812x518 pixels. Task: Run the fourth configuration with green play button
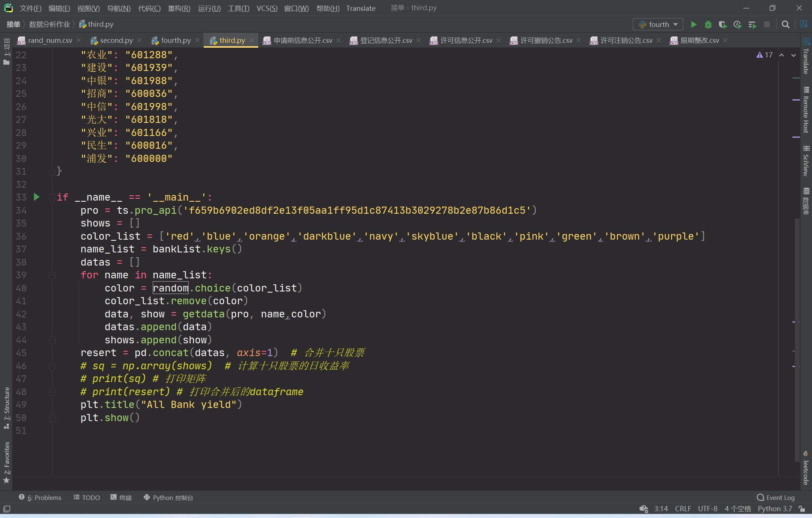[x=694, y=24]
